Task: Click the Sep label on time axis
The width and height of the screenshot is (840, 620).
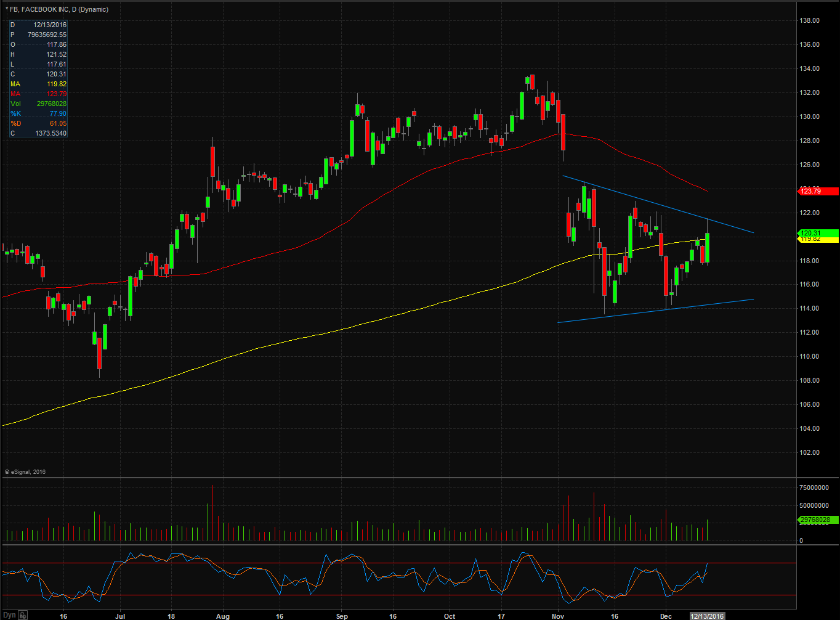Action: pyautogui.click(x=342, y=616)
